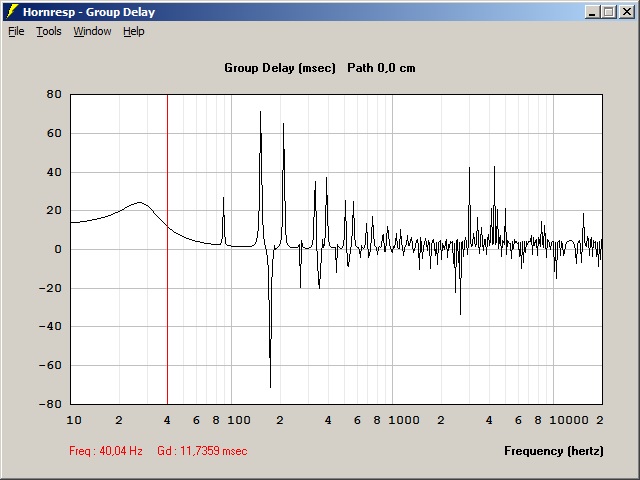Click the 'Group Delay (msec)' chart title
The height and width of the screenshot is (480, 640).
280,68
